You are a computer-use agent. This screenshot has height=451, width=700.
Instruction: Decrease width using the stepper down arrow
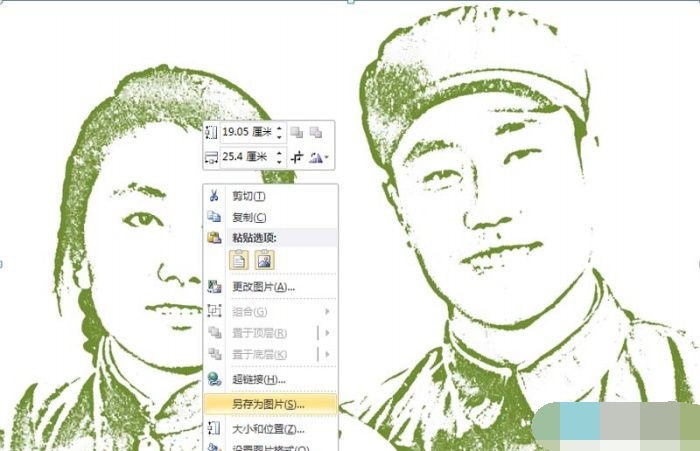[279, 161]
